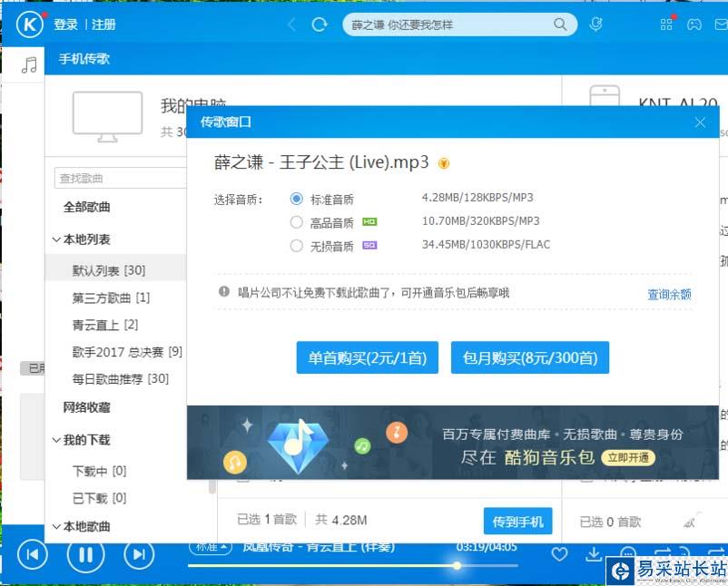Open the 手机传歌 tab

pos(84,59)
